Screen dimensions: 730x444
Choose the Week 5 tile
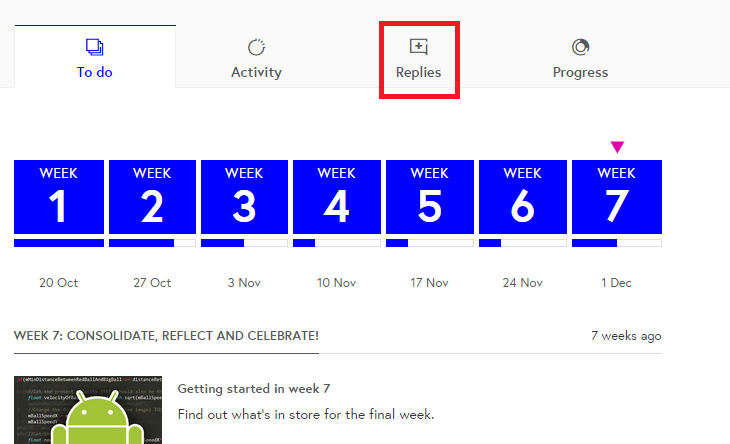[430, 197]
